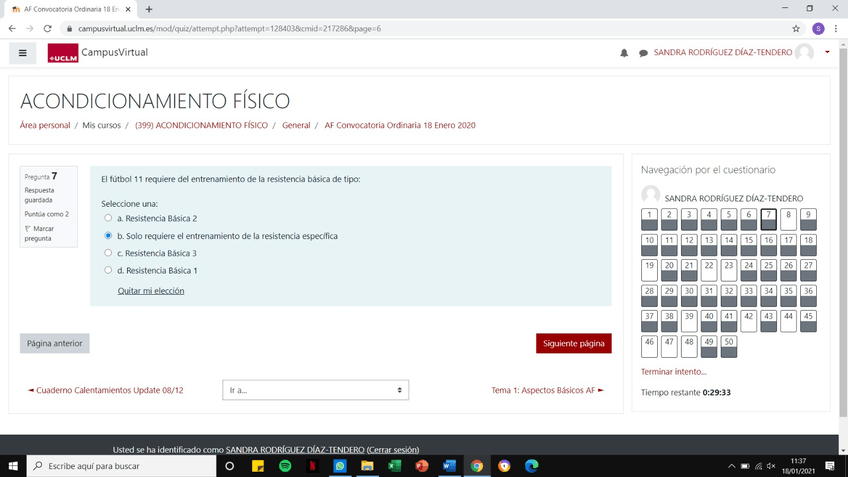Expand the user menu arrow next to the avatar
This screenshot has height=477, width=848.
point(827,52)
